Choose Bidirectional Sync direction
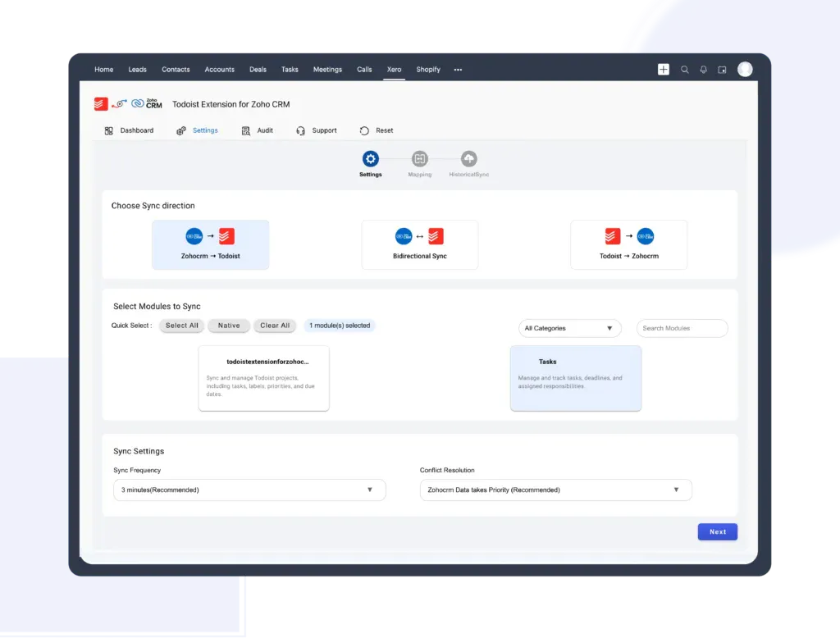 pyautogui.click(x=420, y=245)
